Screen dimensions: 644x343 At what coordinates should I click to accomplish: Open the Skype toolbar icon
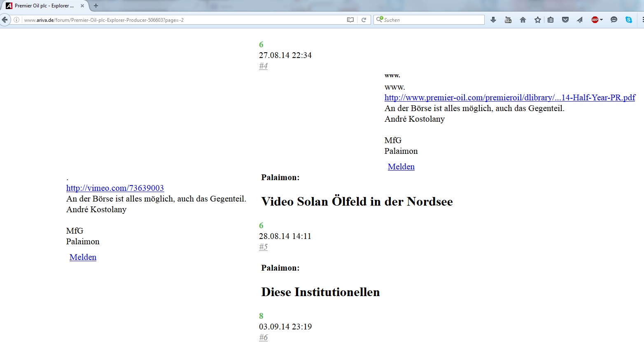(629, 20)
